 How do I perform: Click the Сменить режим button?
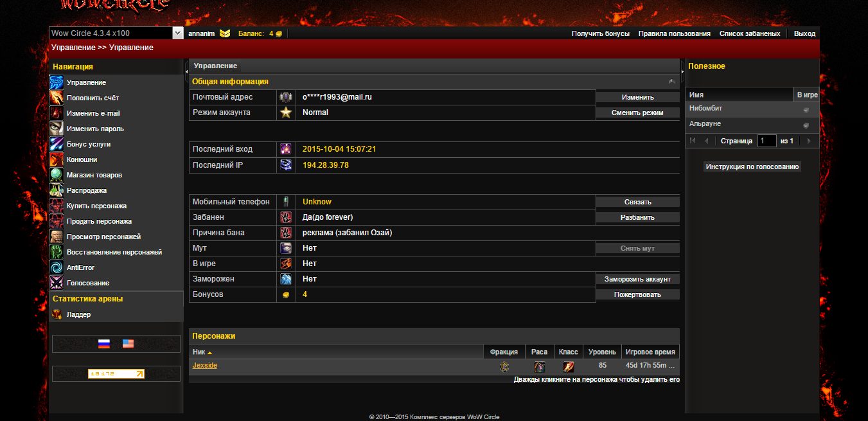pyautogui.click(x=637, y=112)
